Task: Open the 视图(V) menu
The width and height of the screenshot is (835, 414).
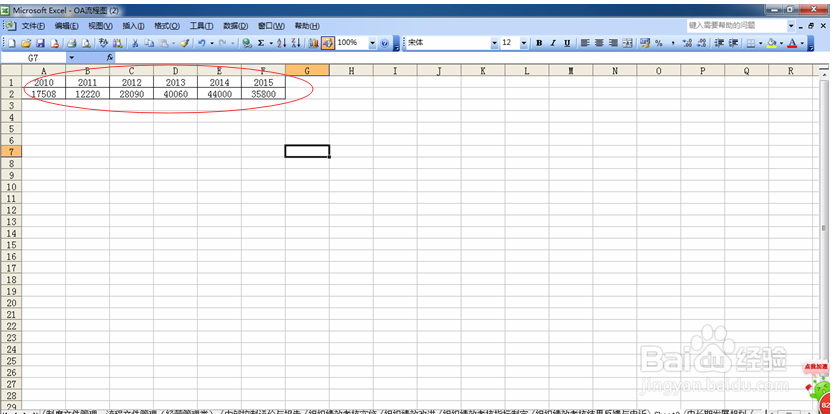Action: [x=100, y=26]
